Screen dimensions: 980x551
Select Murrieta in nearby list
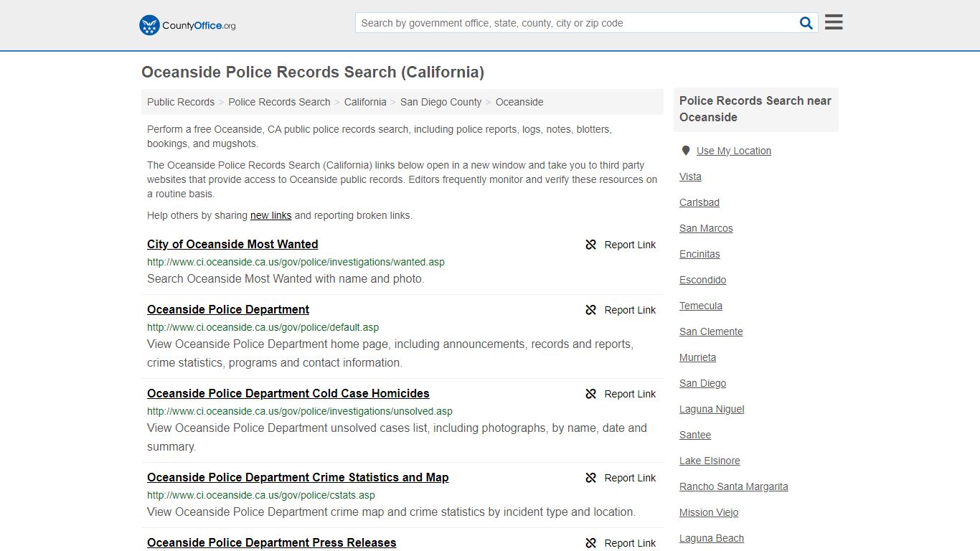[x=697, y=357]
